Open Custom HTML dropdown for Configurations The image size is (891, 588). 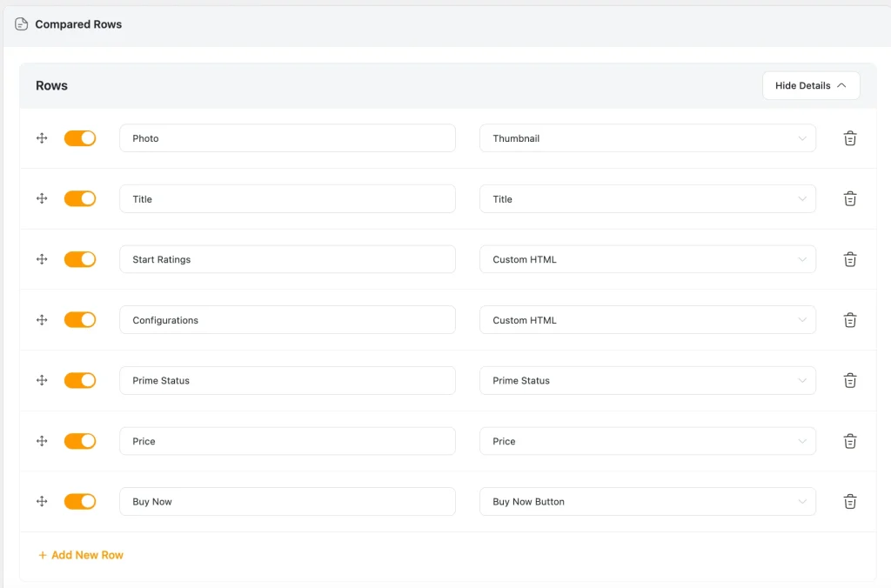pos(647,320)
